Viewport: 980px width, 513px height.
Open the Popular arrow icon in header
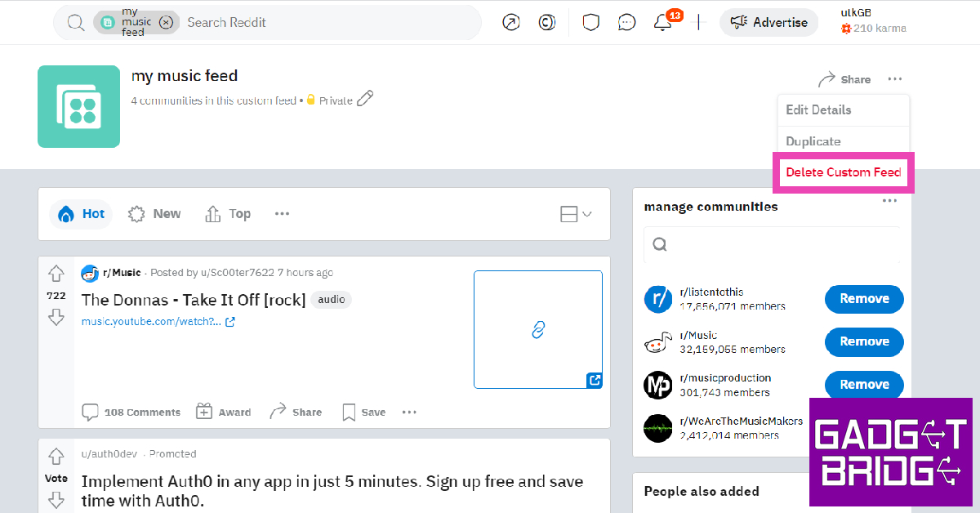511,23
